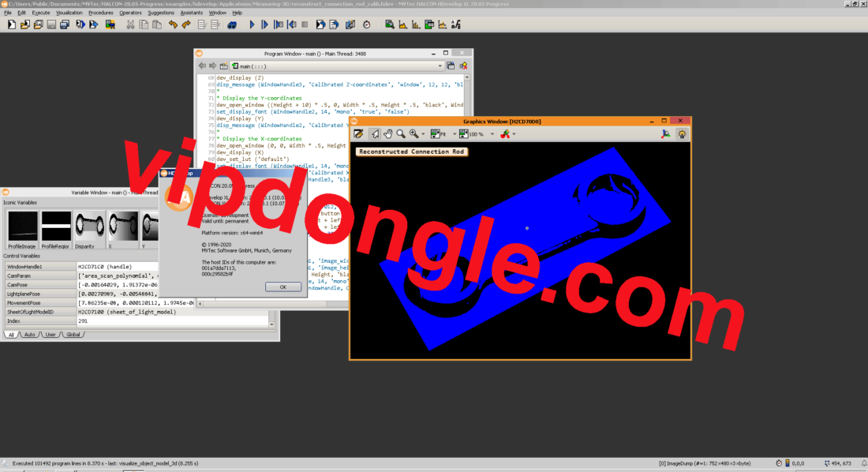Run the program with the Run toolbar icon
The height and width of the screenshot is (472, 868).
pos(253,24)
